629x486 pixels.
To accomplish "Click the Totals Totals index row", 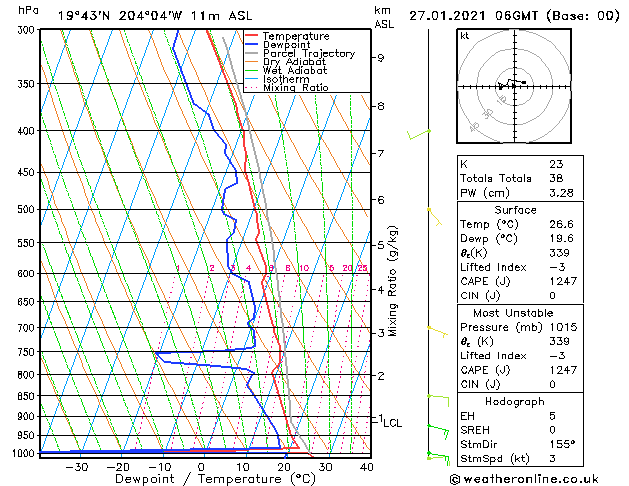I will tap(520, 178).
